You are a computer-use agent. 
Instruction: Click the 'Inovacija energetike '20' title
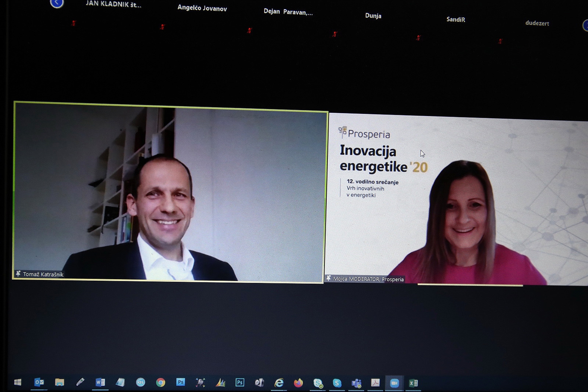(x=383, y=159)
